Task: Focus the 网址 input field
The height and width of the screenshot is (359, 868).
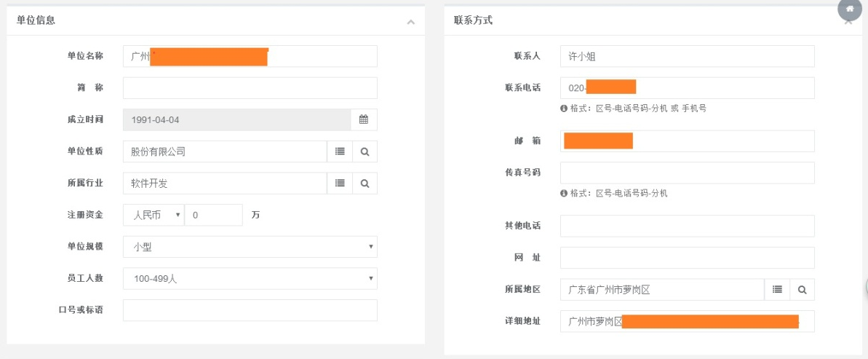Action: click(x=687, y=258)
